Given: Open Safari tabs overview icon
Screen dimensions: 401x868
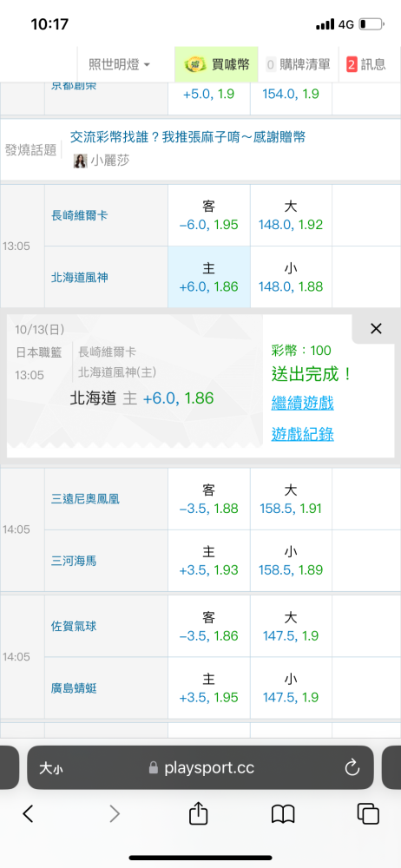Looking at the screenshot, I should coord(368,813).
